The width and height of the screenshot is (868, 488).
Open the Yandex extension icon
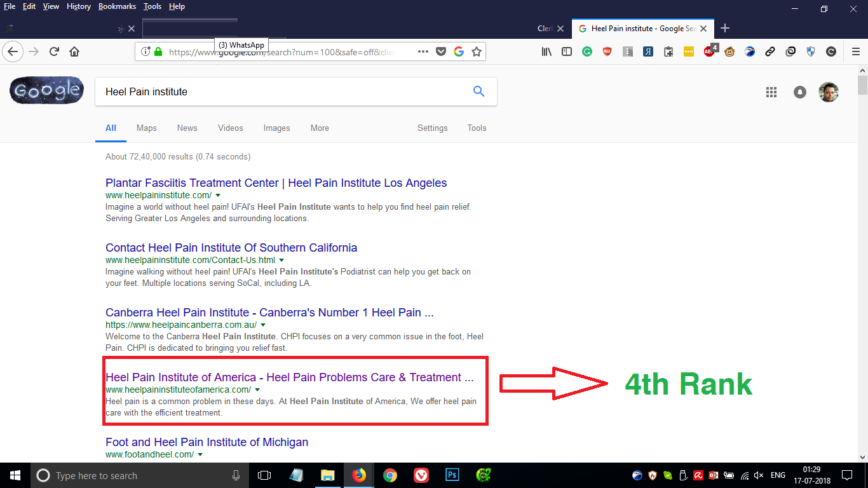point(648,51)
